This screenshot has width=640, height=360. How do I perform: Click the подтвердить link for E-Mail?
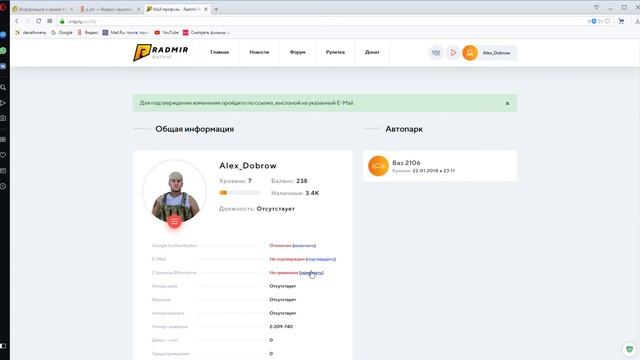321,259
